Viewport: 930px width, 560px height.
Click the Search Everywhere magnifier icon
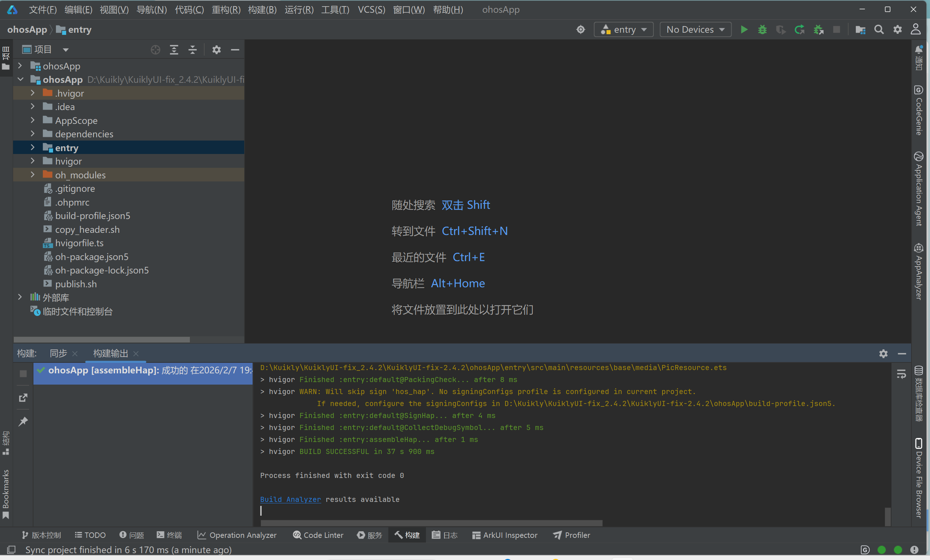coord(879,29)
